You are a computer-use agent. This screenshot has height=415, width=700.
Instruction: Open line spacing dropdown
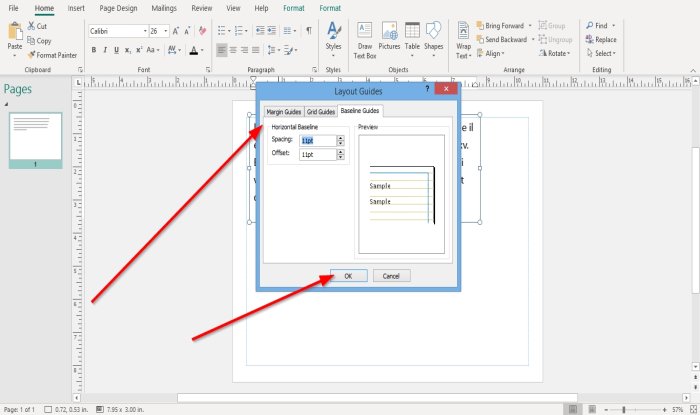pyautogui.click(x=274, y=50)
